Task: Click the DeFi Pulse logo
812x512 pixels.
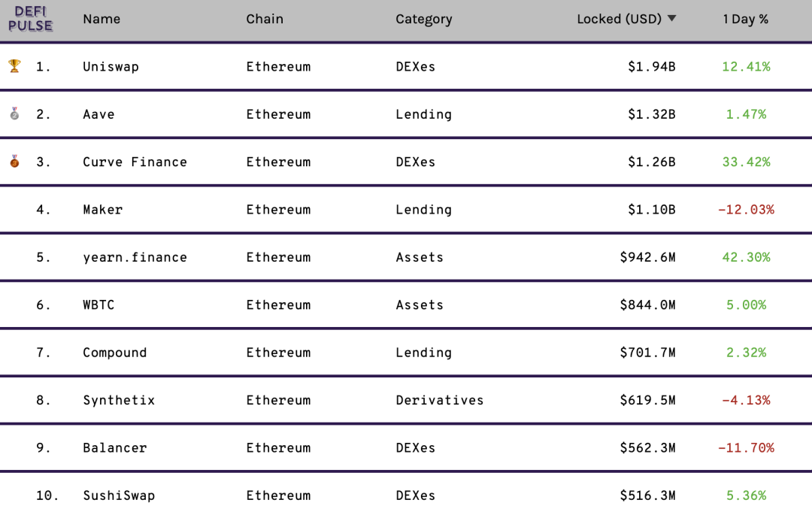Action: tap(31, 19)
